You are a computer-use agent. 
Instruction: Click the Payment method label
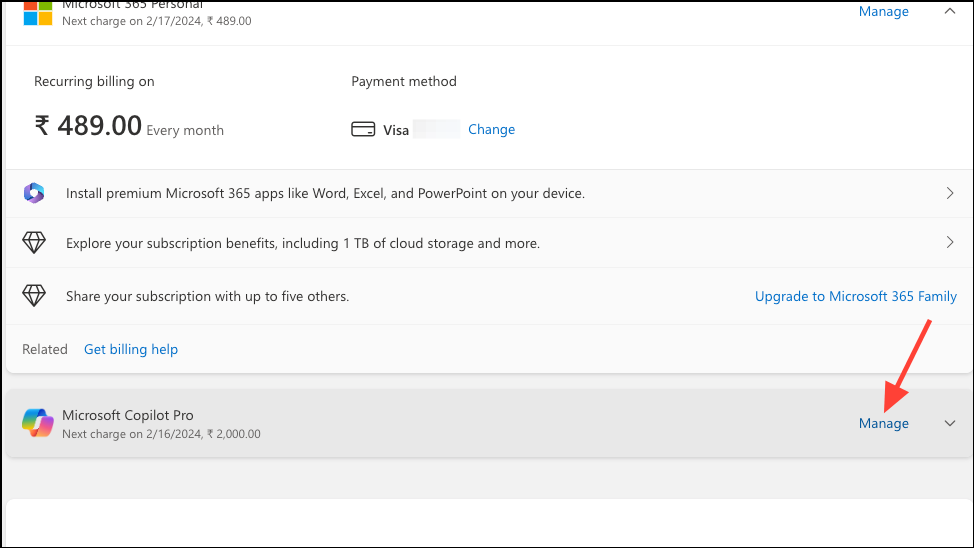click(x=404, y=81)
